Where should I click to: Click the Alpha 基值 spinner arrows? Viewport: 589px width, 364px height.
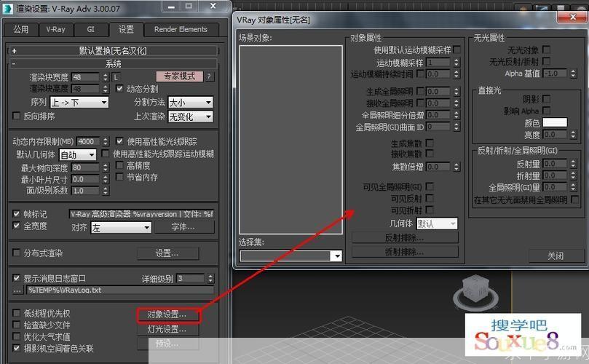(x=573, y=74)
